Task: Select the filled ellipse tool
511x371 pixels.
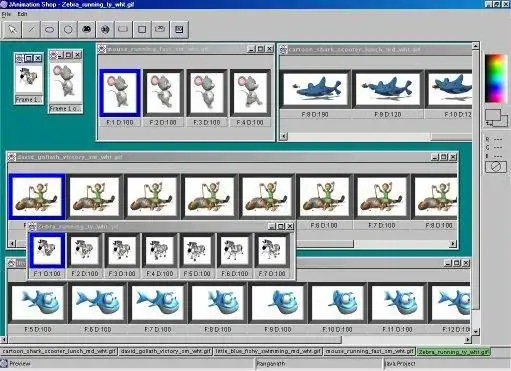Action: (86, 29)
